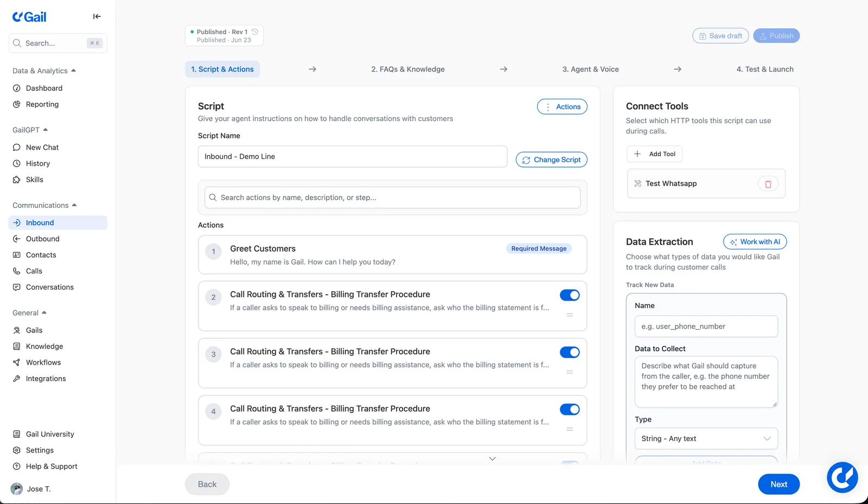868x504 pixels.
Task: Switch to the FAQs & Knowledge step
Action: point(408,69)
